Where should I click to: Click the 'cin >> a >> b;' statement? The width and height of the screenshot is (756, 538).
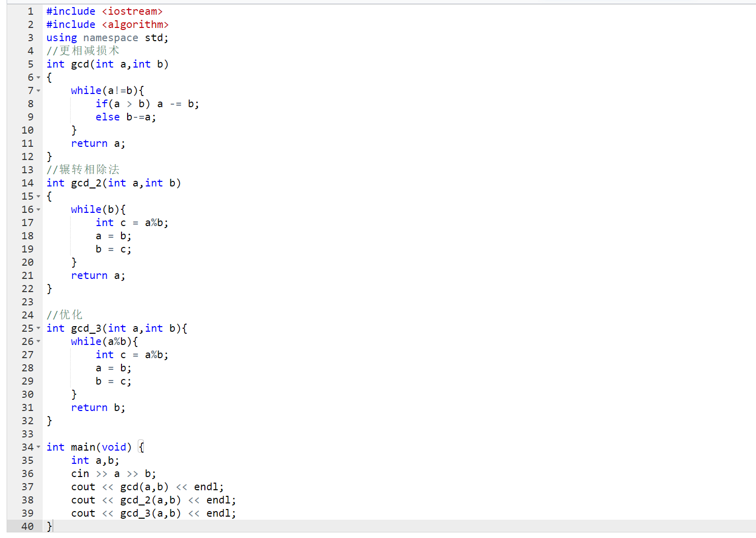pyautogui.click(x=113, y=473)
